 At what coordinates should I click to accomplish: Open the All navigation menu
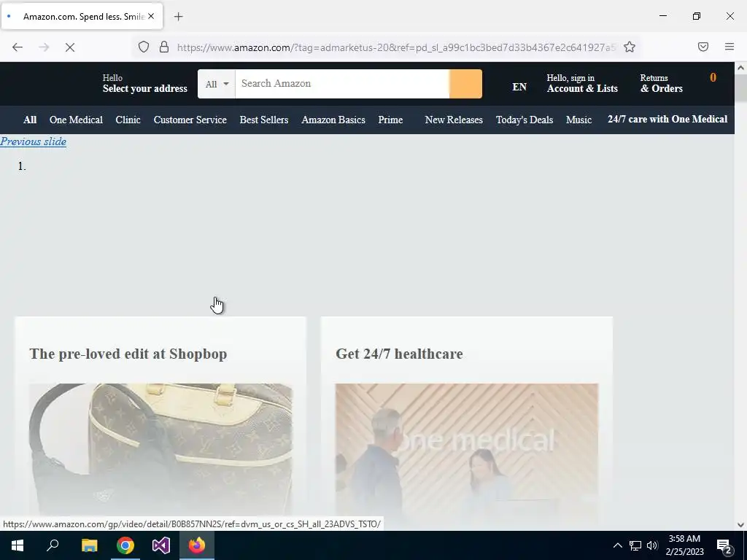[30, 120]
